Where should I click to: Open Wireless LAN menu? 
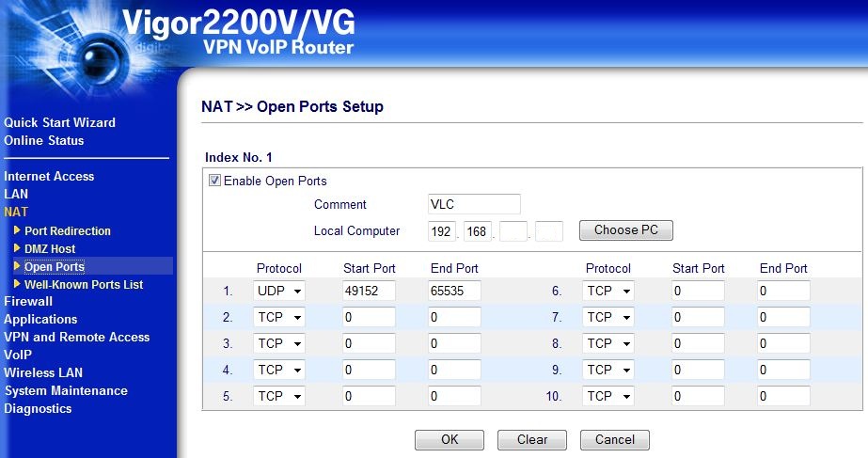pyautogui.click(x=43, y=372)
